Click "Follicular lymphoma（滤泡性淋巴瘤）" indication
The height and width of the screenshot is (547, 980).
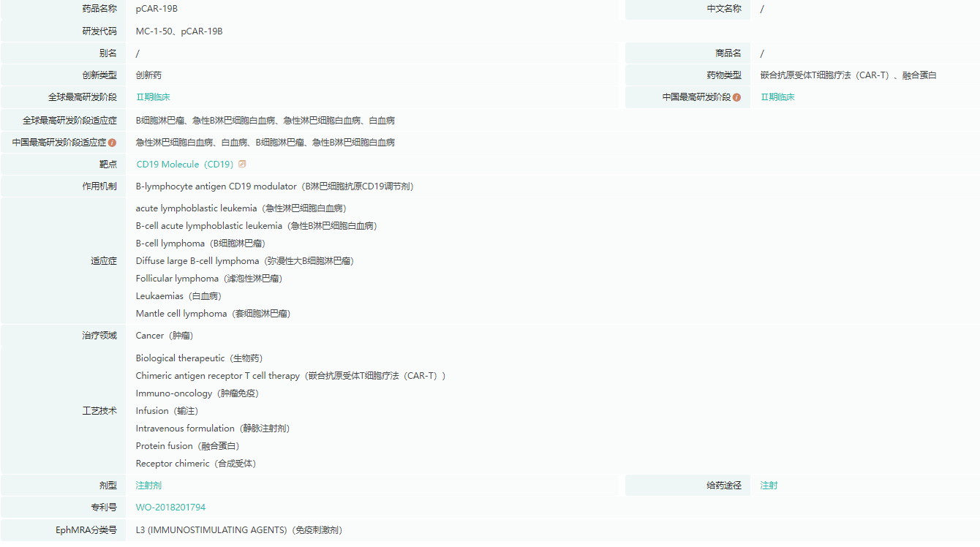[x=209, y=279]
